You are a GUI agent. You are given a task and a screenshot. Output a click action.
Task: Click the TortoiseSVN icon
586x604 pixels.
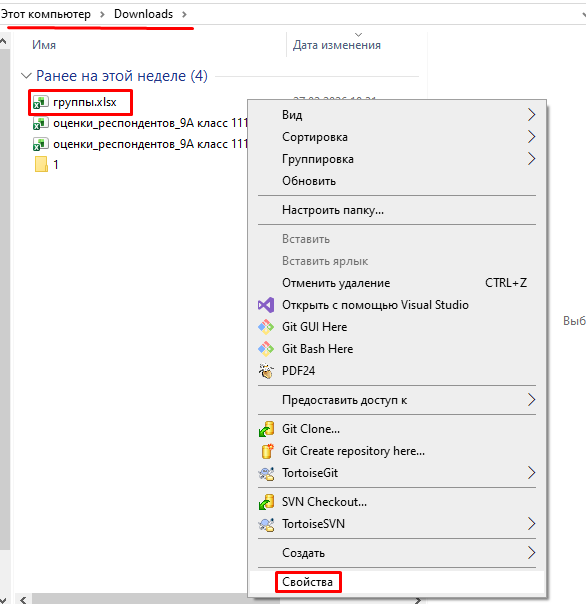click(266, 524)
